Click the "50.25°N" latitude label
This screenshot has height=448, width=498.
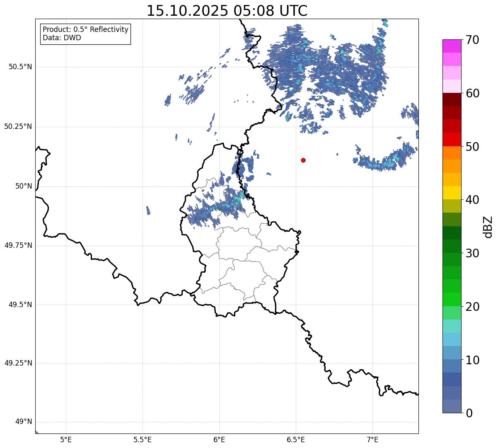pos(18,126)
